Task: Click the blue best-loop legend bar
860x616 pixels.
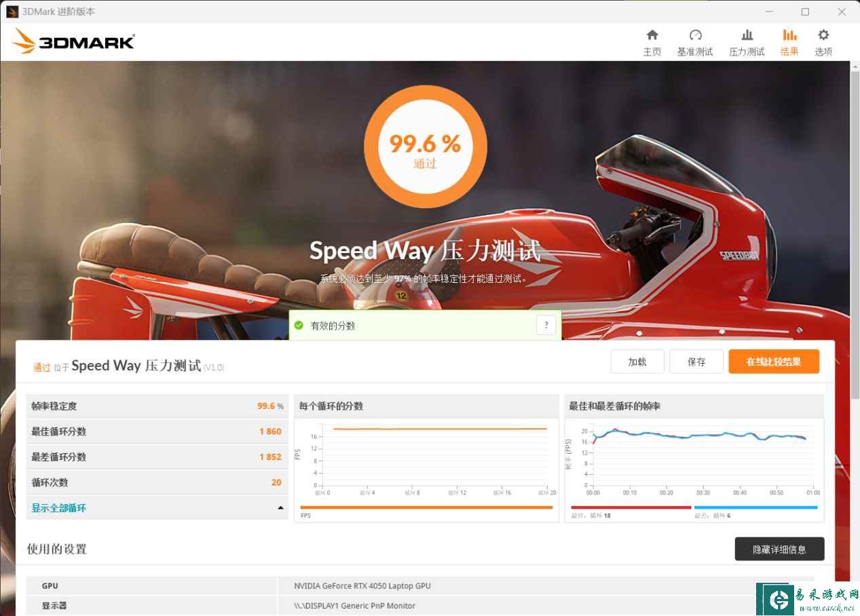Action: 756,507
